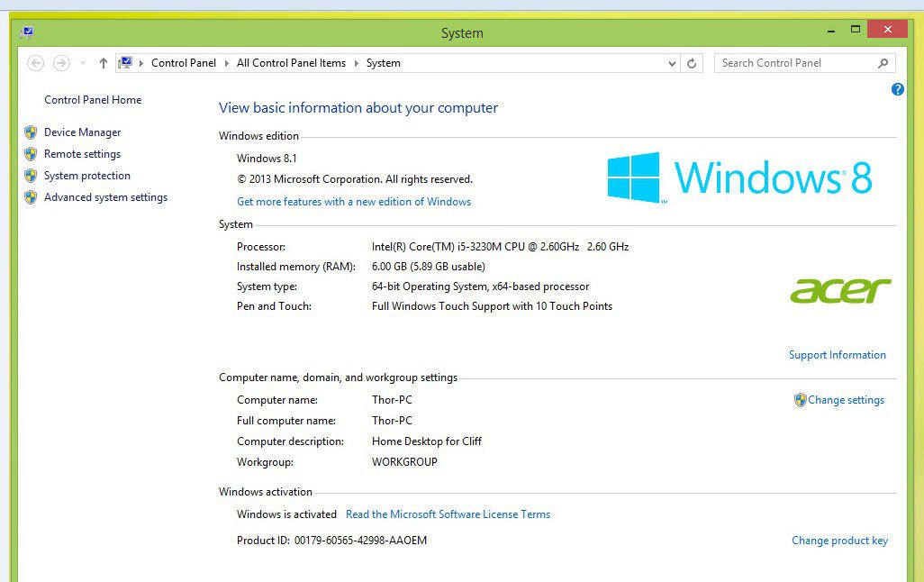Click Change settings for computer name
Screen dimensions: 924x582
tap(847, 400)
